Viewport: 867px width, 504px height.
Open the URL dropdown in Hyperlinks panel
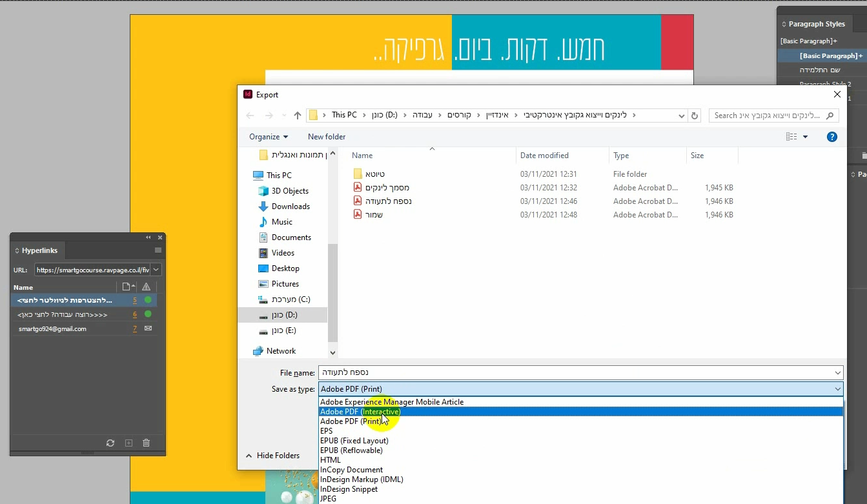155,269
